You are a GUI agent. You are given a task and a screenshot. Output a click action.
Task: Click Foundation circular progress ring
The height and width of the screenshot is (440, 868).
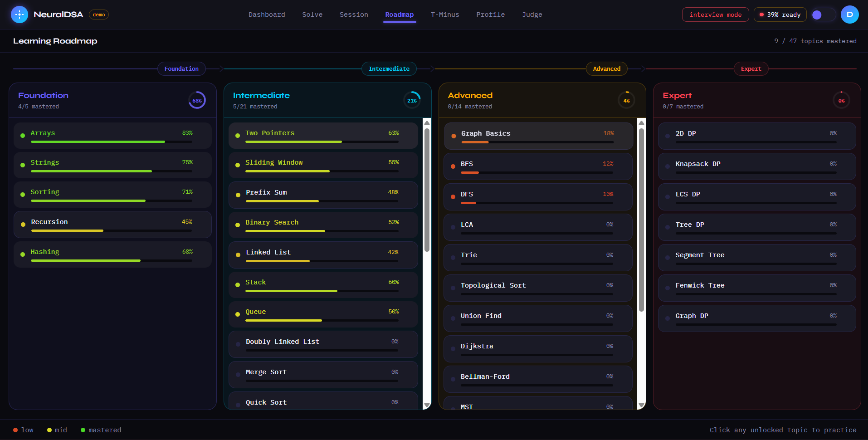[197, 100]
